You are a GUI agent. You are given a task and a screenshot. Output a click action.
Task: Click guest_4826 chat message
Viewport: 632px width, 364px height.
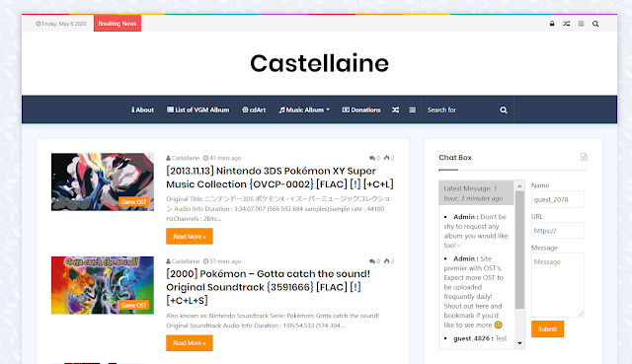pyautogui.click(x=480, y=338)
